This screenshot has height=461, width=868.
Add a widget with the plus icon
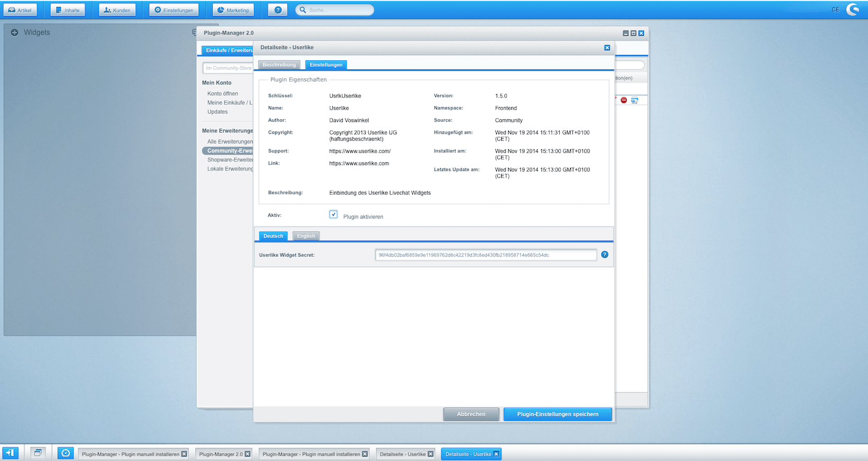click(15, 32)
